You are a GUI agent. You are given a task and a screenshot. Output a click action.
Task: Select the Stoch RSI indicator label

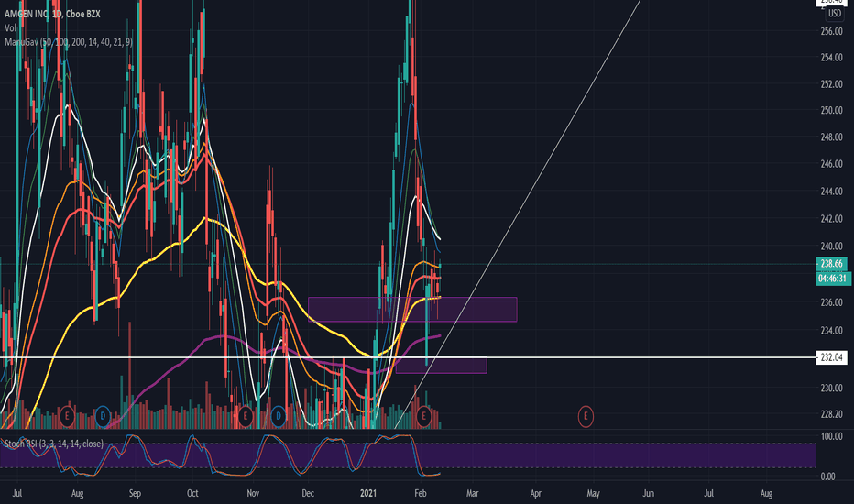point(54,444)
